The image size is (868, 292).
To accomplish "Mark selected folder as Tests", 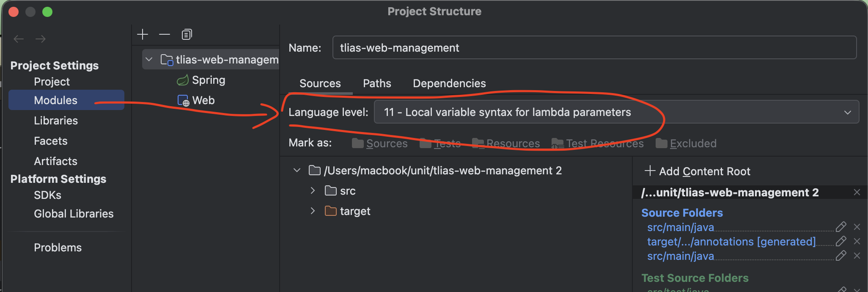I will coord(440,143).
